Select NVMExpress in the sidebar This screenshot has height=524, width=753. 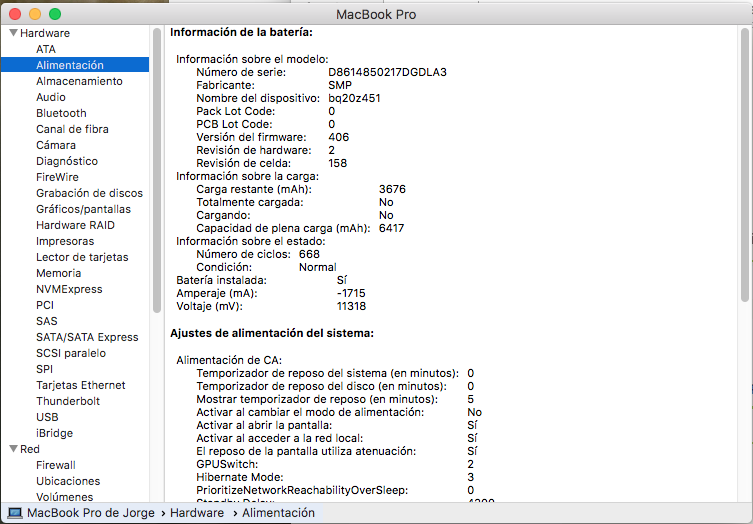[69, 289]
